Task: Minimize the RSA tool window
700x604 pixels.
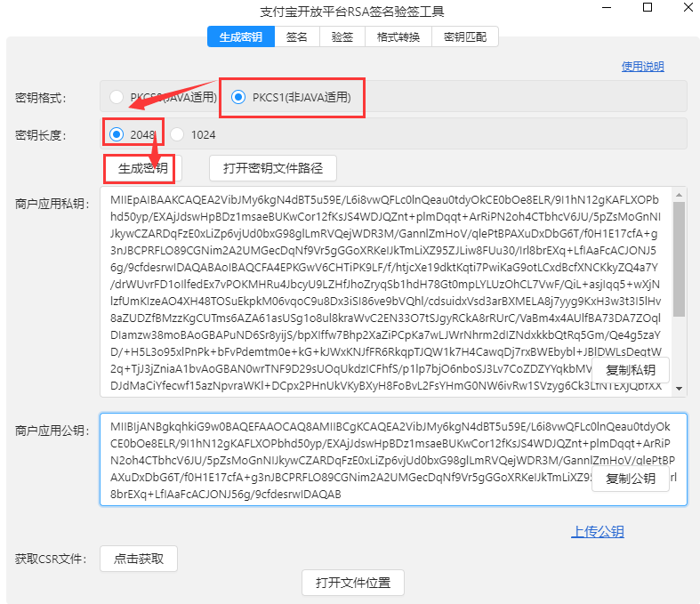Action: (x=607, y=8)
